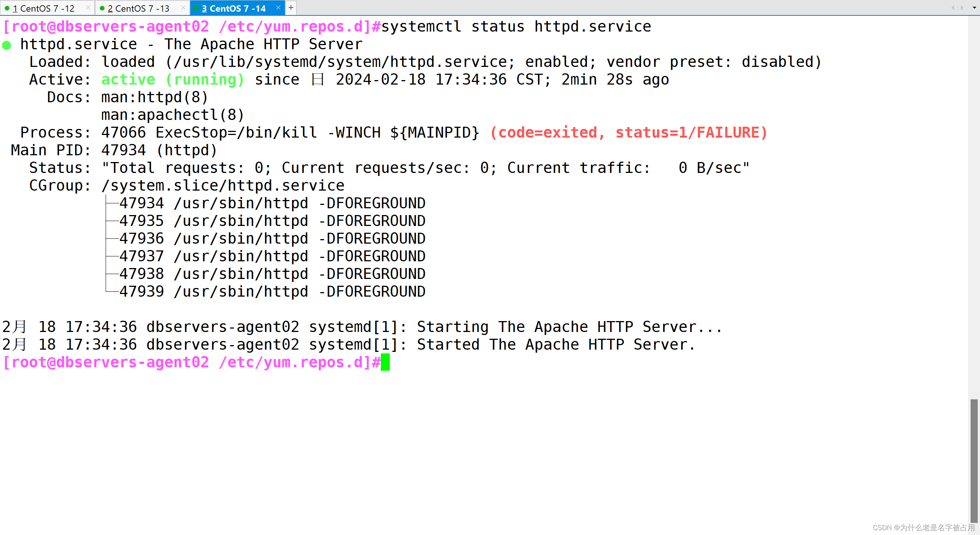Viewport: 980px width, 535px height.
Task: Click log line 'Started The Apache HTTP Server.'
Action: [556, 344]
